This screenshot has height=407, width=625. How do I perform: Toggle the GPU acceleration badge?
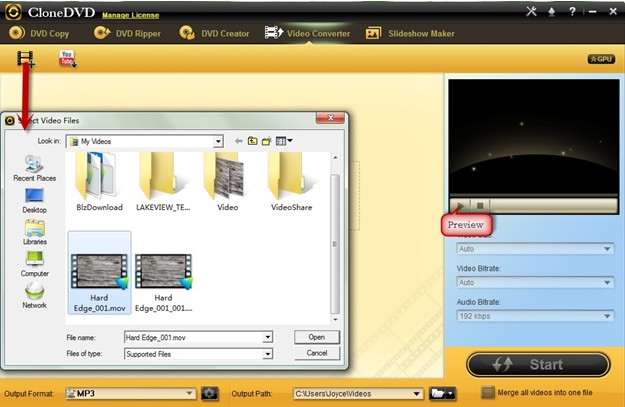point(601,59)
